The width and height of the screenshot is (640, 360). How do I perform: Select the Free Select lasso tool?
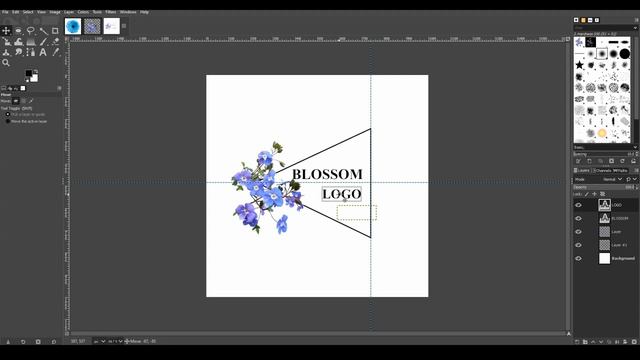(x=31, y=31)
